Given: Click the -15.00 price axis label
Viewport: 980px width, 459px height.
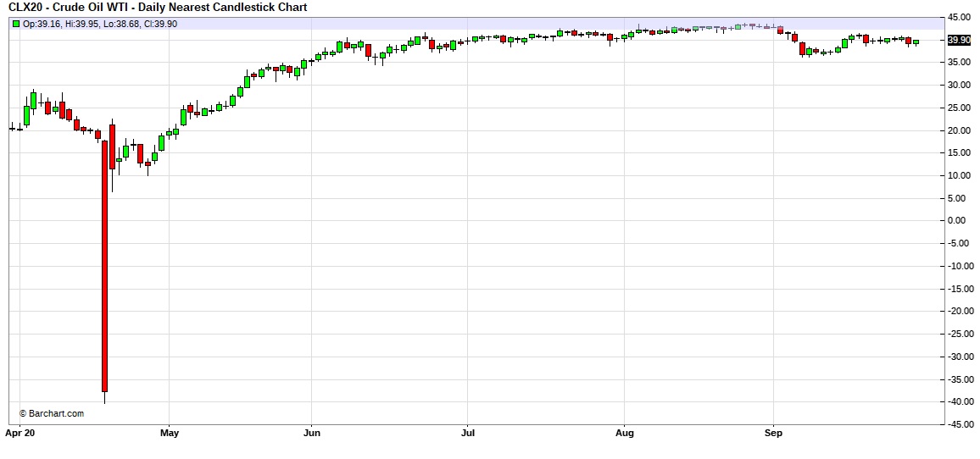Looking at the screenshot, I should (959, 289).
